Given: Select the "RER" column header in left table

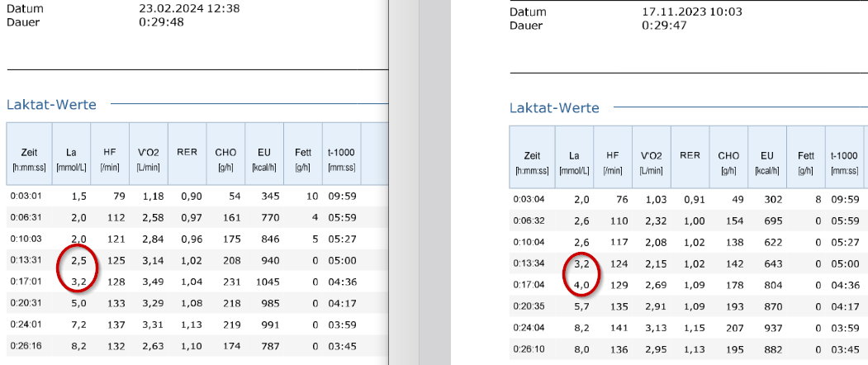Looking at the screenshot, I should pyautogui.click(x=186, y=153).
